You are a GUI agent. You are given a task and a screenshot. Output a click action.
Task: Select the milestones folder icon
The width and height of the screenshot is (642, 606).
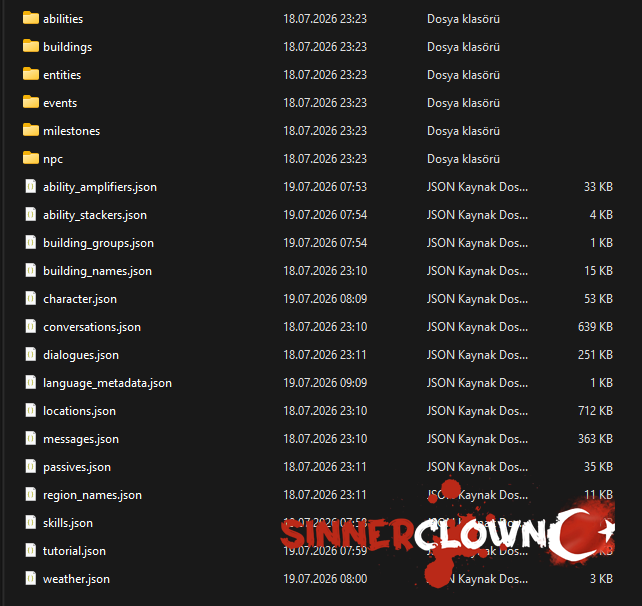[31, 130]
